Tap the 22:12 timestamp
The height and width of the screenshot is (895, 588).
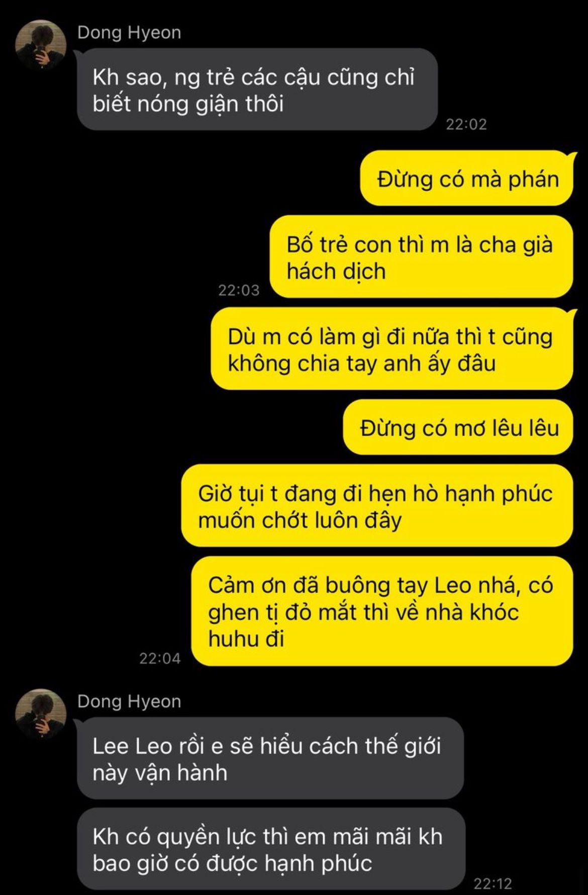pos(493,883)
